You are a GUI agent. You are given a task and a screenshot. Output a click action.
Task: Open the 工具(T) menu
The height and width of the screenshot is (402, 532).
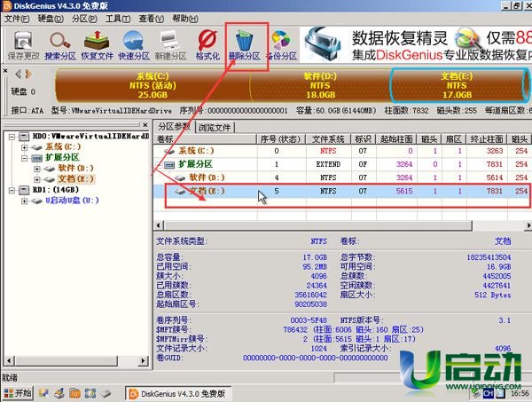[x=118, y=19]
